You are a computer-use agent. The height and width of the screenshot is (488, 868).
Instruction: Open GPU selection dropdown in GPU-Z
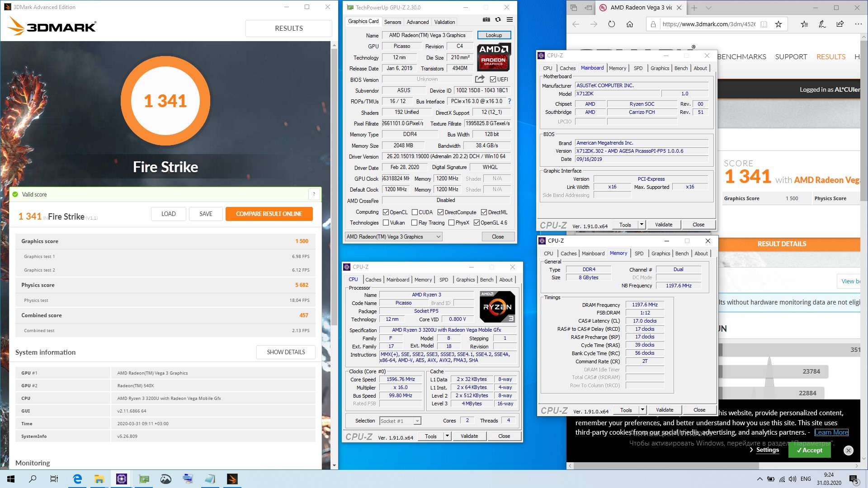pyautogui.click(x=393, y=237)
